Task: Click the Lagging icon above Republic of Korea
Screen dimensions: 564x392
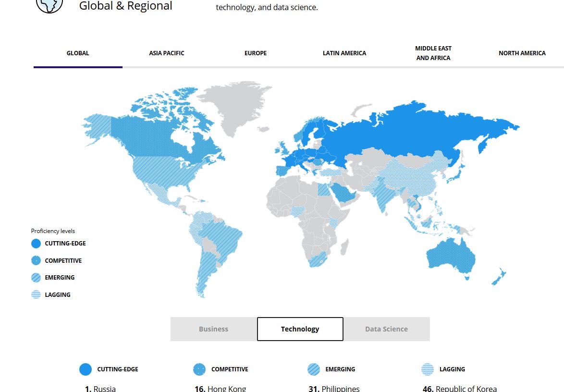Action: [x=428, y=369]
